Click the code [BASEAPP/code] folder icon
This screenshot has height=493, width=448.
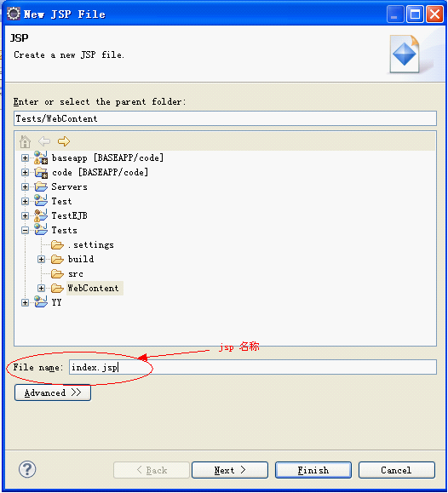coord(41,172)
